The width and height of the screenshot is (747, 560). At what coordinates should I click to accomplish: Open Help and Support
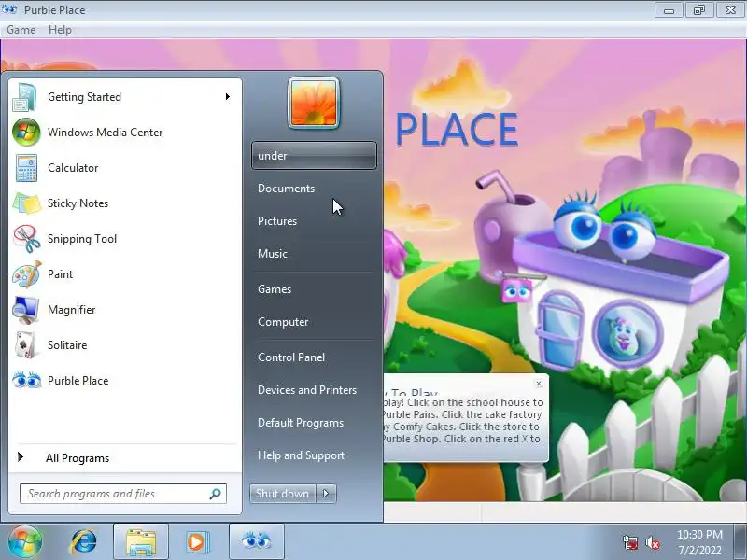314,455
